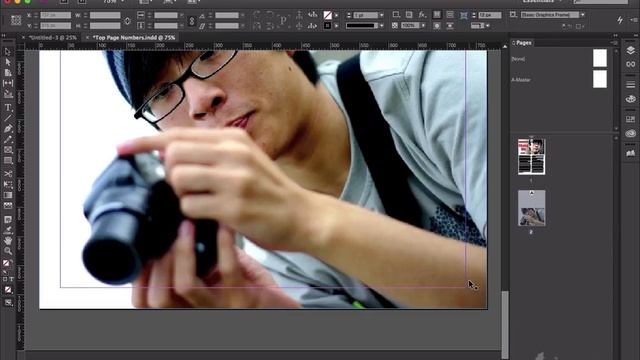This screenshot has height=360, width=640.
Task: Open the stroke color flyout arrow
Action: (336, 26)
